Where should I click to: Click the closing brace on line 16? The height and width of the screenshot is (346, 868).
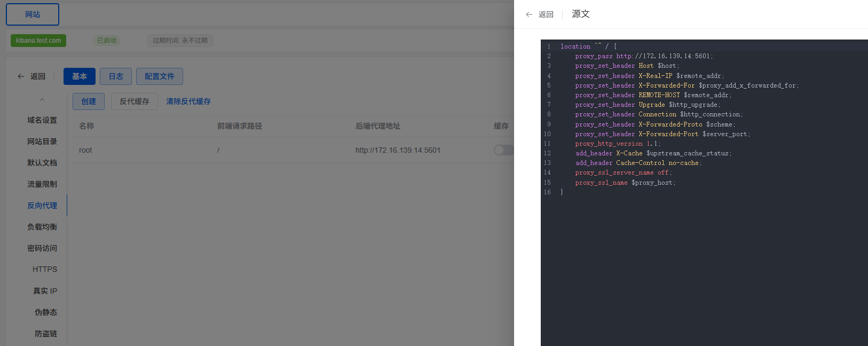[562, 192]
